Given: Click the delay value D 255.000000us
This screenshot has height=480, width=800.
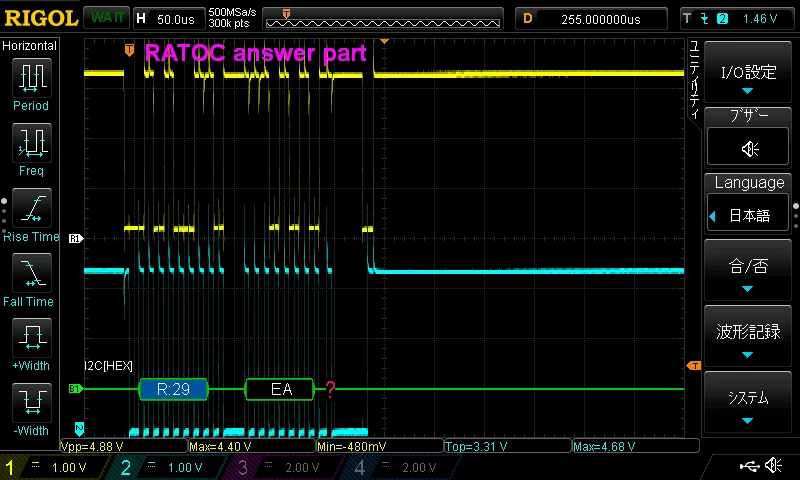Looking at the screenshot, I should [591, 19].
